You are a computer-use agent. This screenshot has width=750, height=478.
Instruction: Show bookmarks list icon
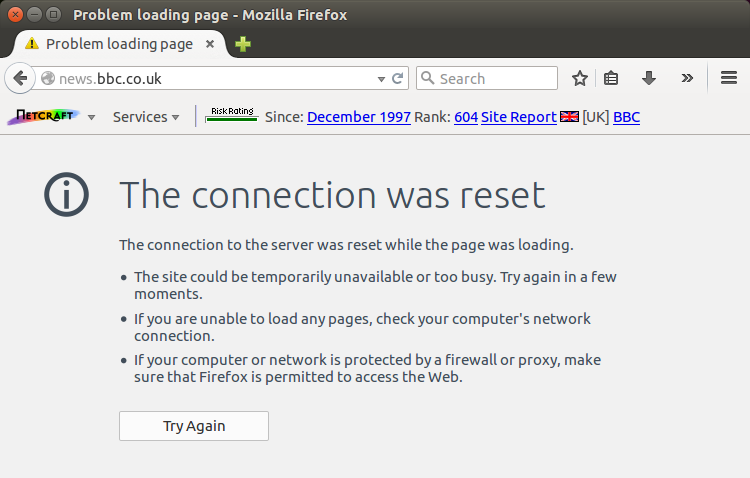click(x=611, y=78)
